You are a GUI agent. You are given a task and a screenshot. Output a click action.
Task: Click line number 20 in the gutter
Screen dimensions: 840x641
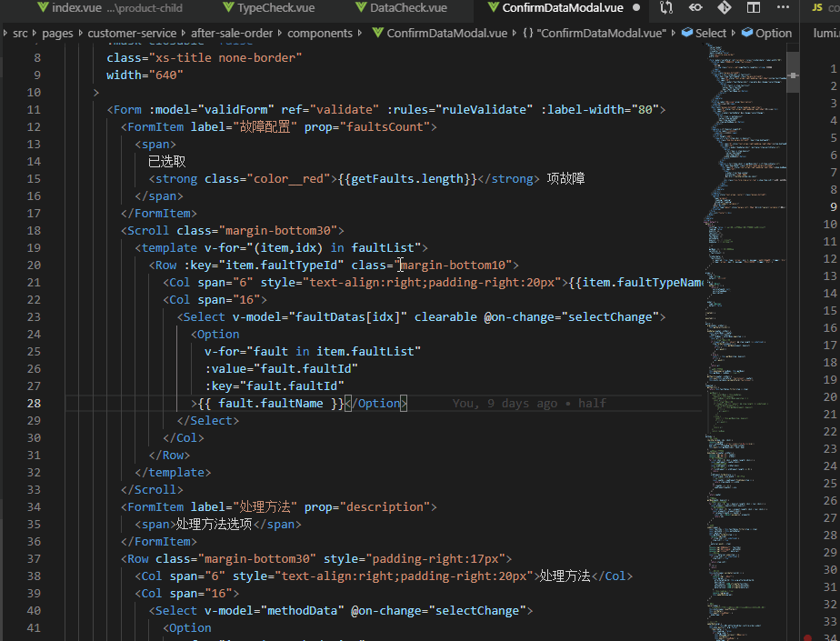coord(34,265)
